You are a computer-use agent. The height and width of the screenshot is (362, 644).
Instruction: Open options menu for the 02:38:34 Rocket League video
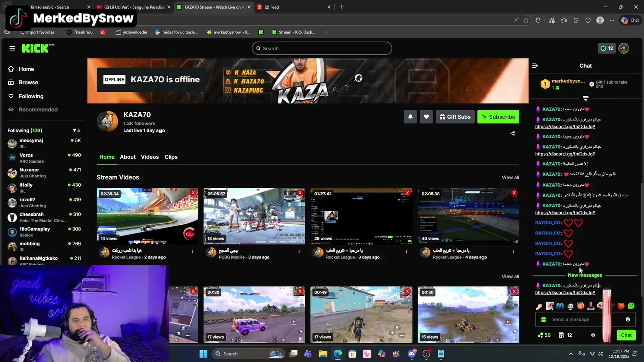[192, 251]
